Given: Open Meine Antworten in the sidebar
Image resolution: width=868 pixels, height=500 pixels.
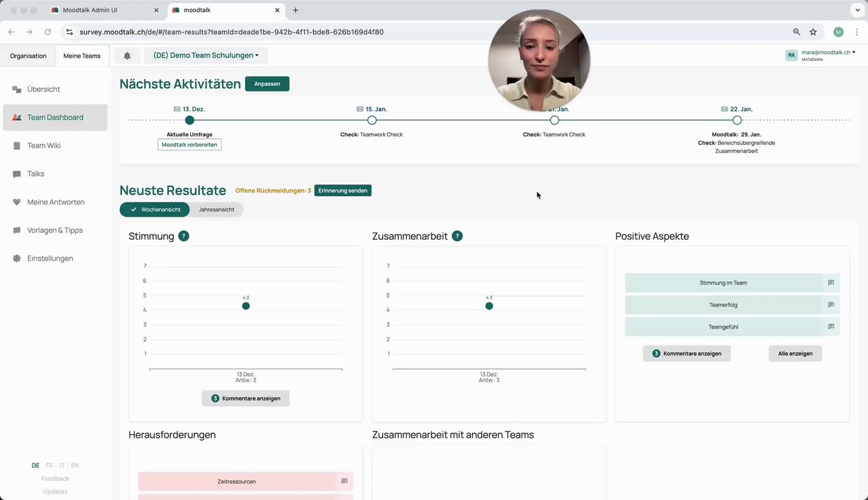Looking at the screenshot, I should pyautogui.click(x=55, y=202).
